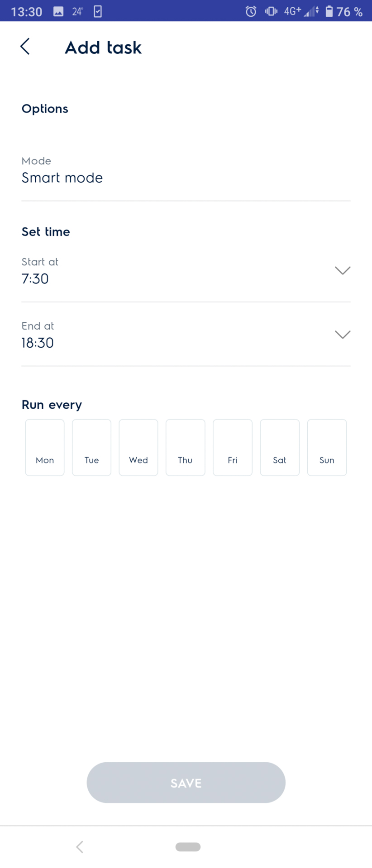The width and height of the screenshot is (372, 868).
Task: Toggle Wed day selector
Action: pyautogui.click(x=138, y=448)
